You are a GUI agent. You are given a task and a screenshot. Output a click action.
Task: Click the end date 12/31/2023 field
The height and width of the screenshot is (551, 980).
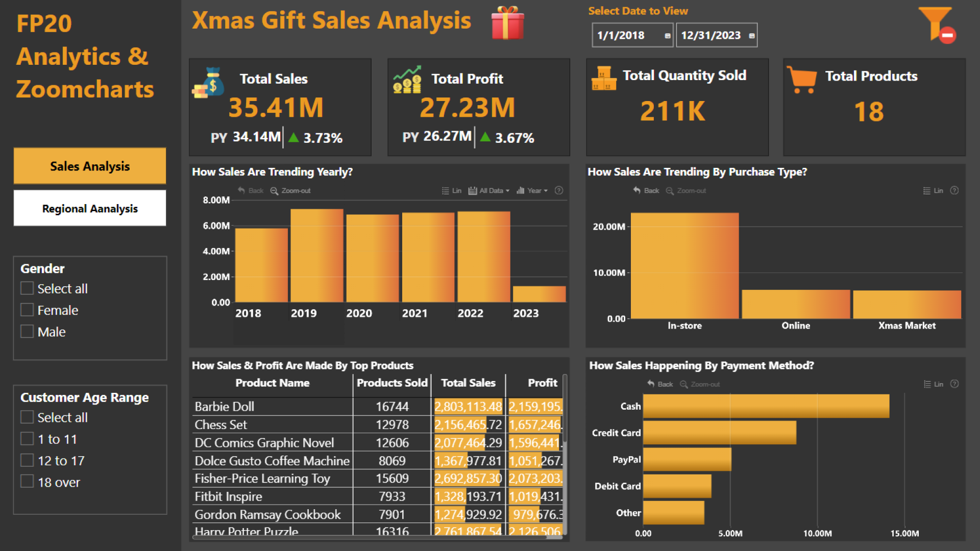pyautogui.click(x=717, y=35)
